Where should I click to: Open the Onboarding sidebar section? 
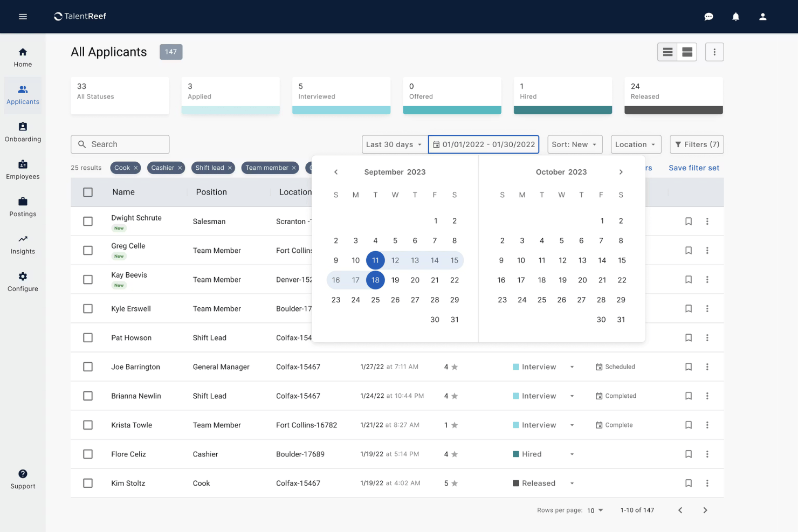coord(23,132)
